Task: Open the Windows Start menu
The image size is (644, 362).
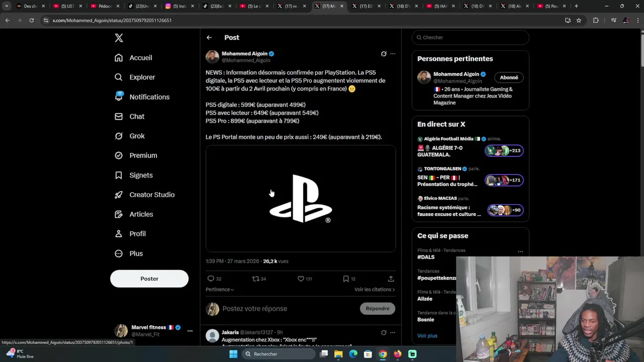Action: (x=233, y=354)
